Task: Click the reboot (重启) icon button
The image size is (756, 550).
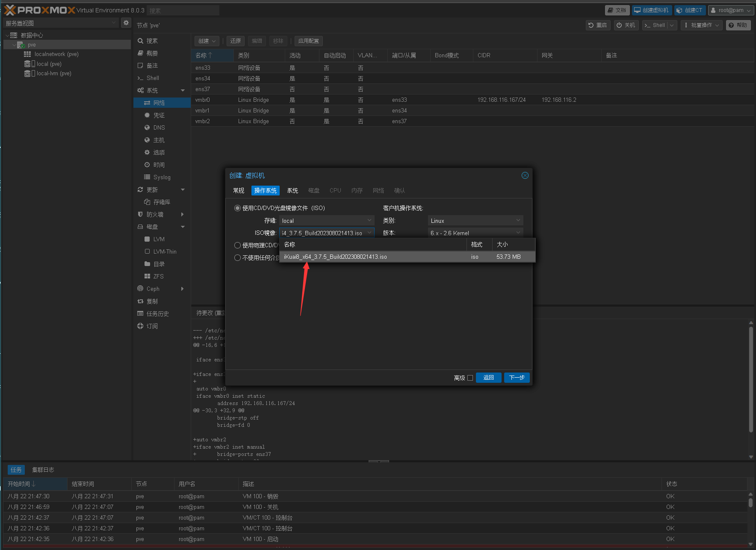Action: coord(598,25)
